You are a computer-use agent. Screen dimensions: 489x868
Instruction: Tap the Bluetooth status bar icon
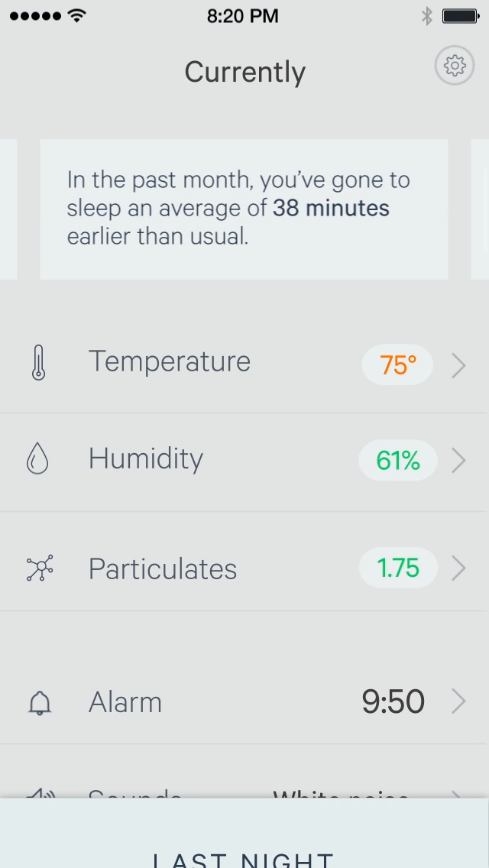427,15
